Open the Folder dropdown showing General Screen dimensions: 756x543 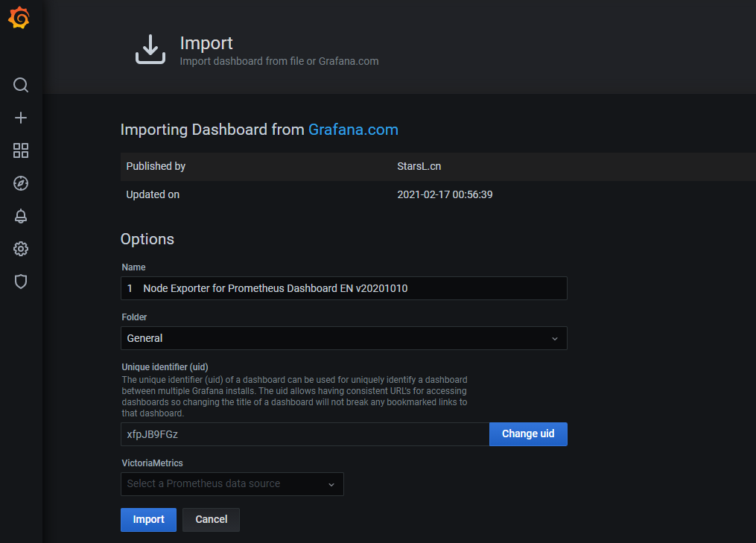coord(344,338)
